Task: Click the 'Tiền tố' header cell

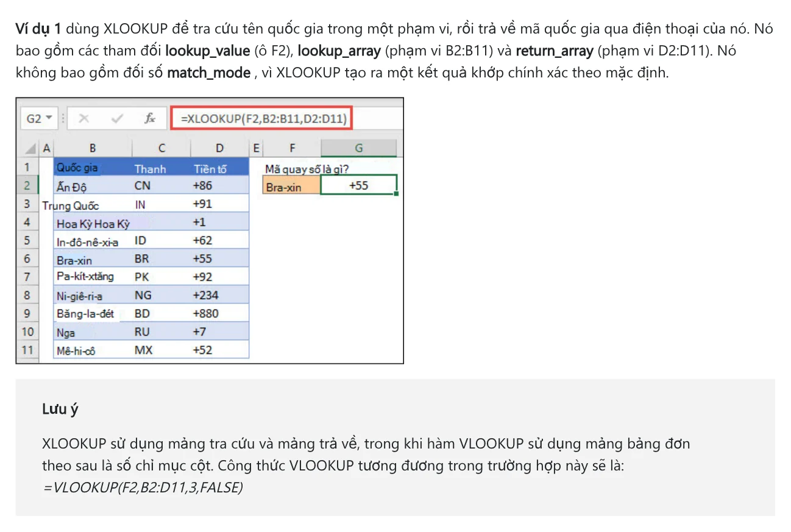Action: coord(219,168)
